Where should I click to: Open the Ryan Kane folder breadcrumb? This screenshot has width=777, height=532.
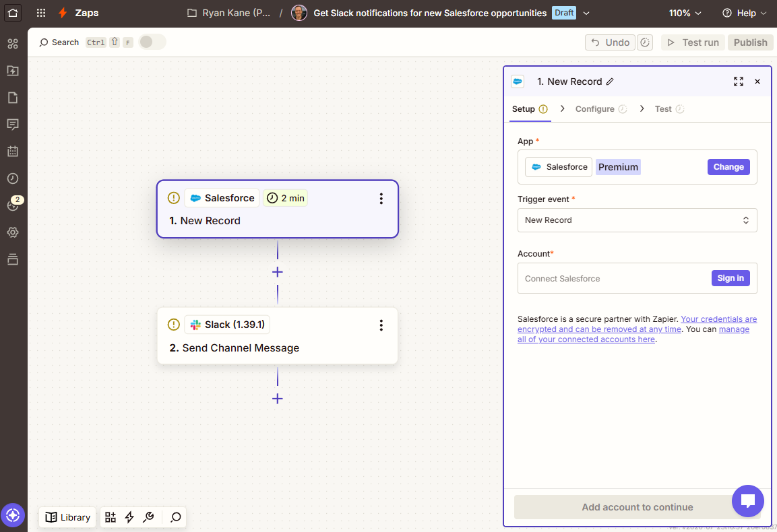point(229,13)
